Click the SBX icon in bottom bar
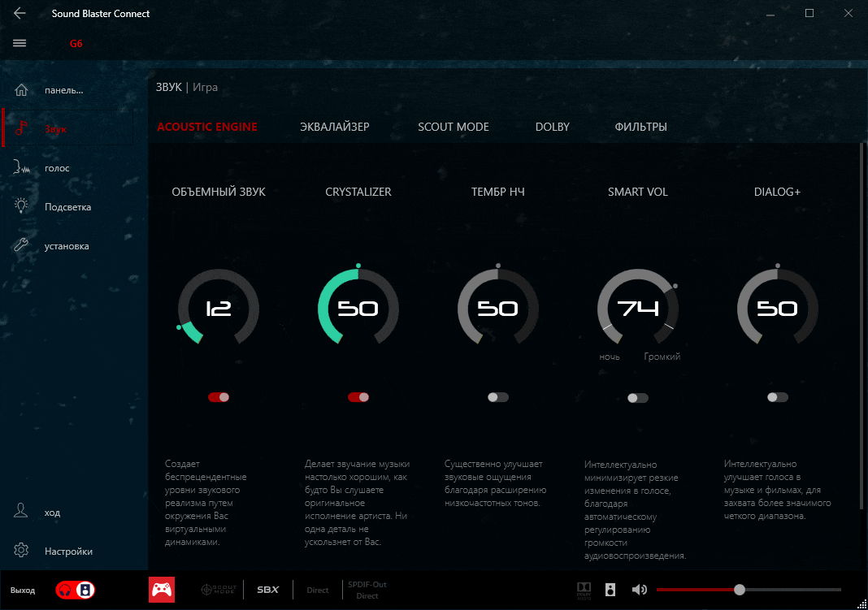Image resolution: width=868 pixels, height=610 pixels. pos(267,590)
